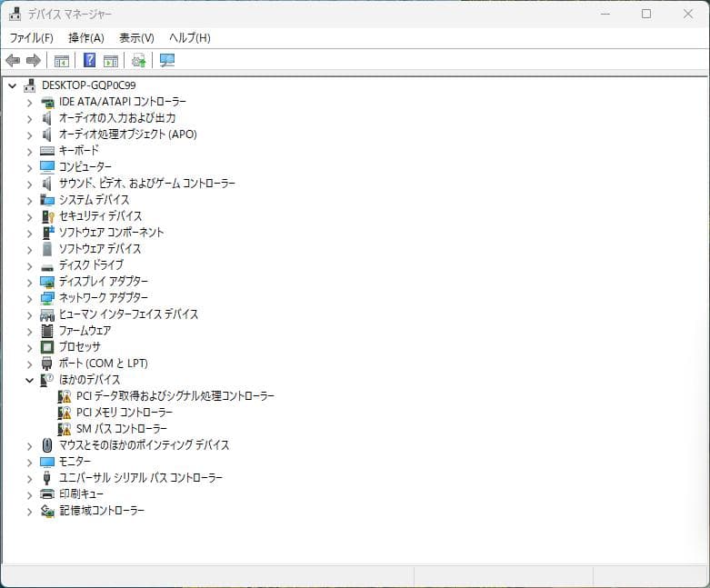Click the scan for hardware changes icon
The height and width of the screenshot is (588, 710).
(x=167, y=60)
